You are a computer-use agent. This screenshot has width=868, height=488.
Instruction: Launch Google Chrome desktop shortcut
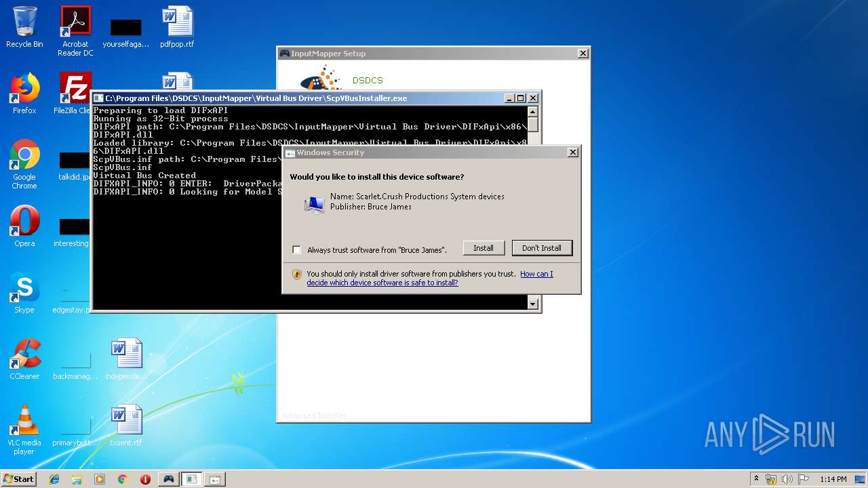coord(24,164)
